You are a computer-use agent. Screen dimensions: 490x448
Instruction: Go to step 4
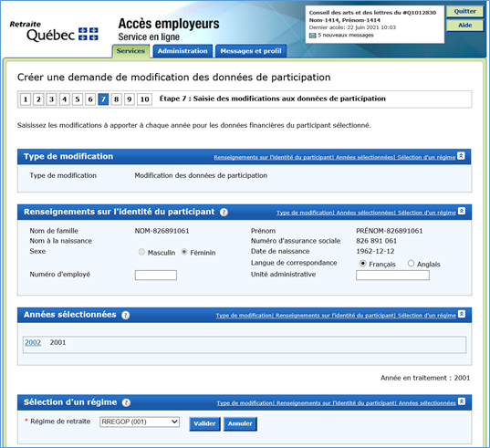(65, 99)
